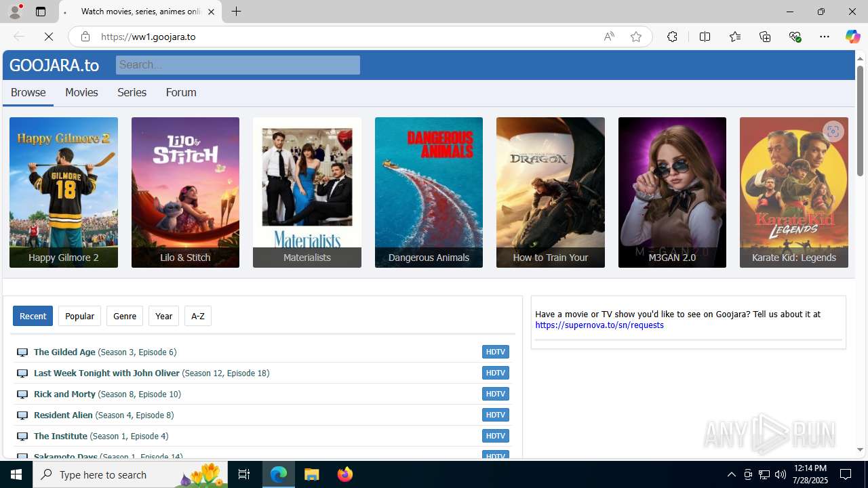
Task: Open Dangerous Animals poster
Action: click(429, 192)
